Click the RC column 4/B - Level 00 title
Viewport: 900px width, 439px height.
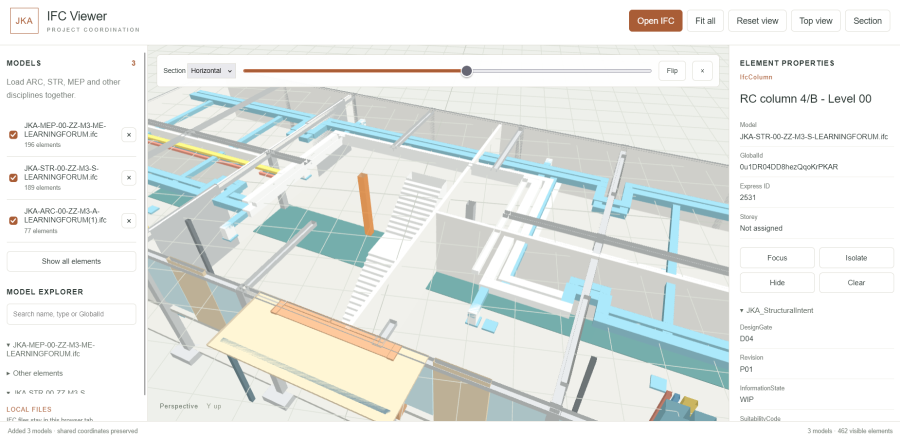click(806, 99)
